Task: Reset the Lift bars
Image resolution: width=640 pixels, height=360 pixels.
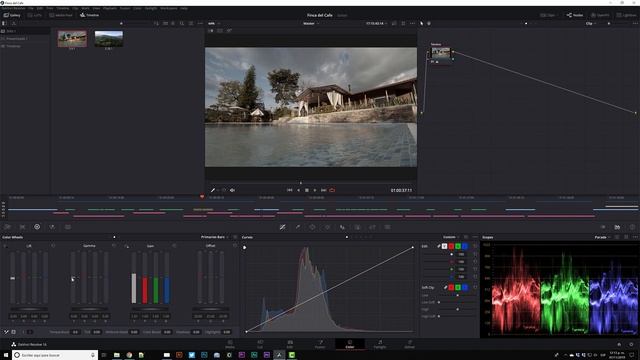Action: click(53, 246)
